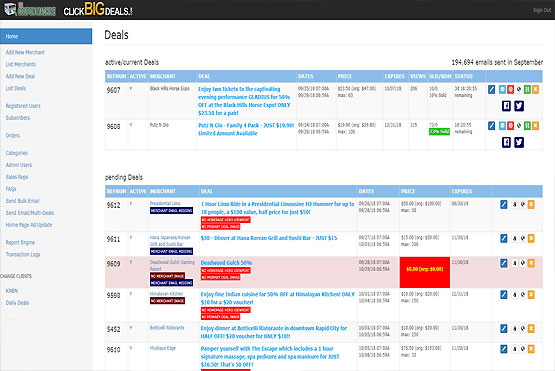Click the light-blue square icon in deal 9607 row
The height and width of the screenshot is (371, 555).
(x=502, y=90)
